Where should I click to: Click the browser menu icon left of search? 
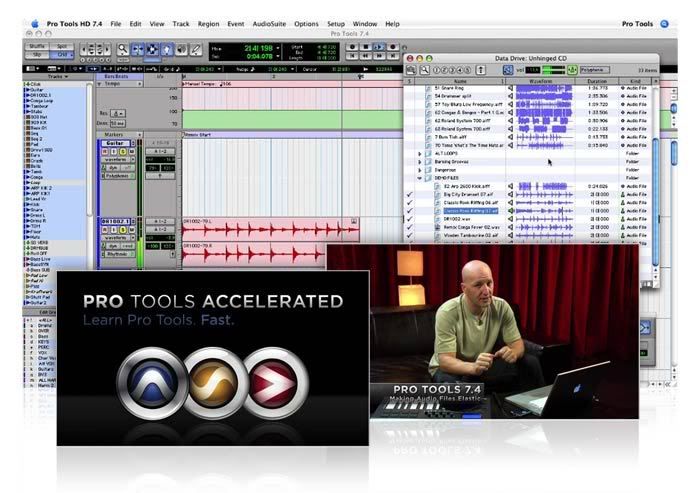[411, 70]
